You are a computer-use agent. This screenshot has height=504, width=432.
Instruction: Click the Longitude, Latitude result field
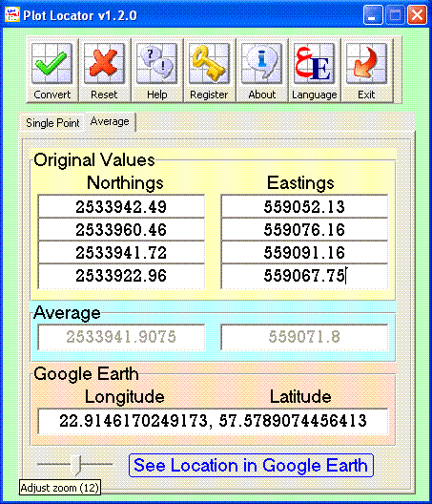point(213,421)
